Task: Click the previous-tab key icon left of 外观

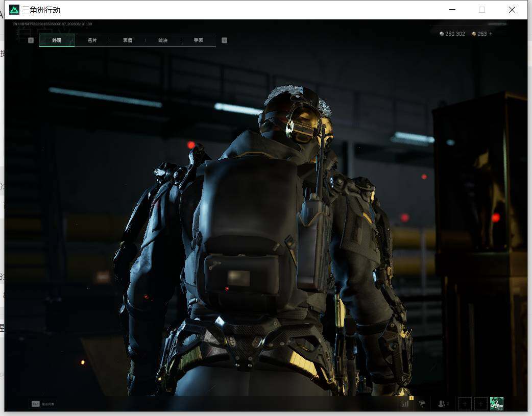Action: (x=31, y=40)
